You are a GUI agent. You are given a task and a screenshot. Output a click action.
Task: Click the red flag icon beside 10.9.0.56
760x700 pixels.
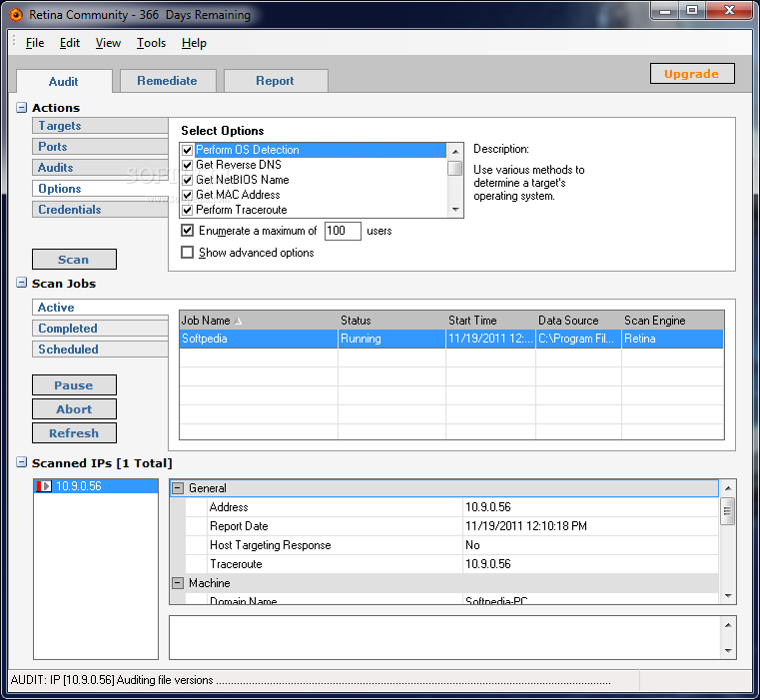tap(44, 486)
